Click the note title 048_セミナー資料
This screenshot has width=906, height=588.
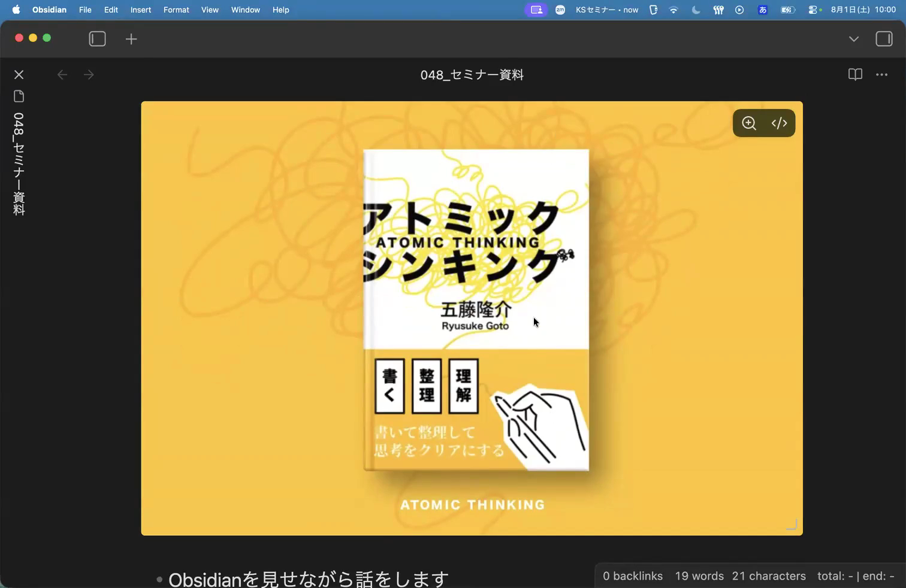tap(472, 75)
